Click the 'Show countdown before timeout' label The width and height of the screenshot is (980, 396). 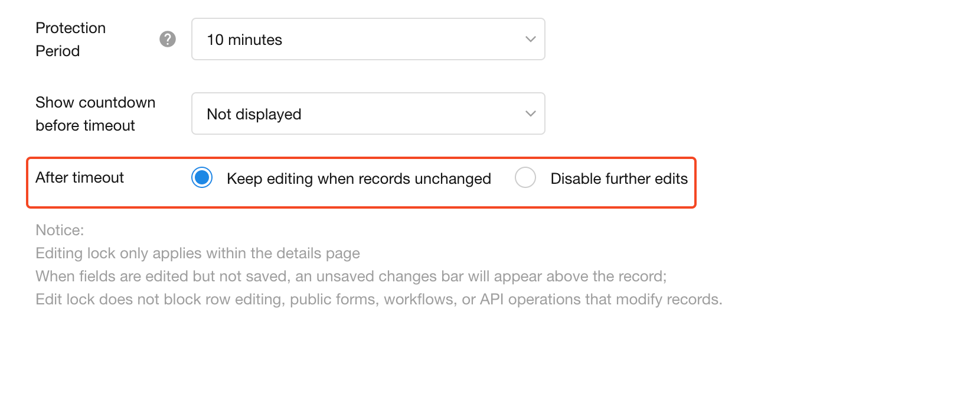95,113
